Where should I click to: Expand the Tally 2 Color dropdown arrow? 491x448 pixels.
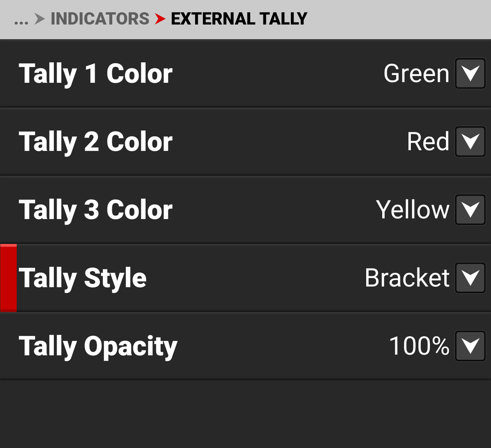point(470,142)
